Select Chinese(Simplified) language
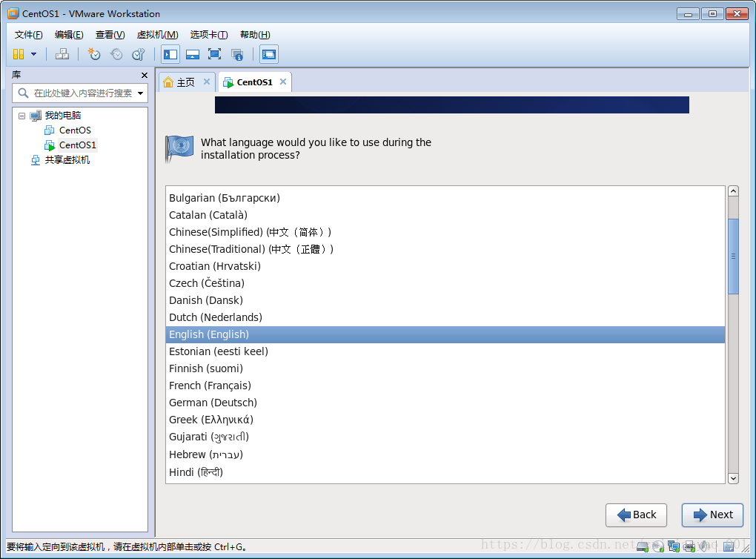This screenshot has width=756, height=559. coord(445,232)
